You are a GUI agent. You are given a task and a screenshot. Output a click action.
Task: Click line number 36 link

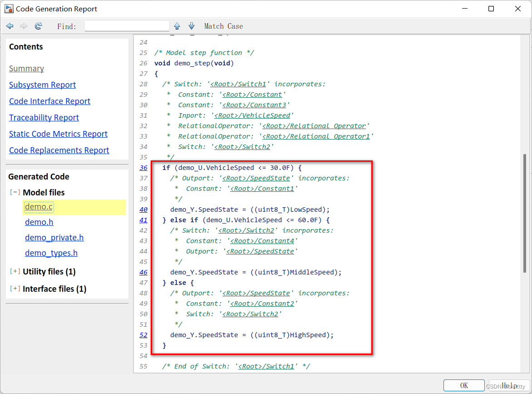tap(143, 168)
